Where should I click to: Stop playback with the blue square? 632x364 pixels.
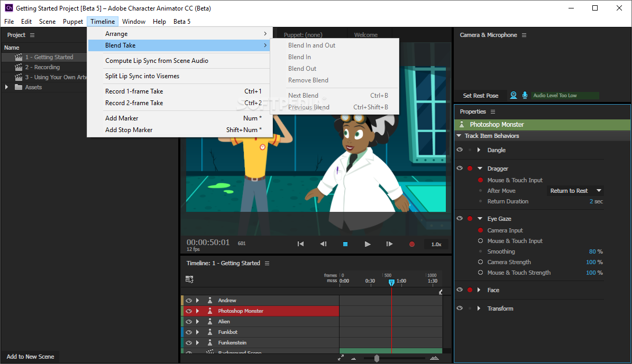(x=345, y=244)
